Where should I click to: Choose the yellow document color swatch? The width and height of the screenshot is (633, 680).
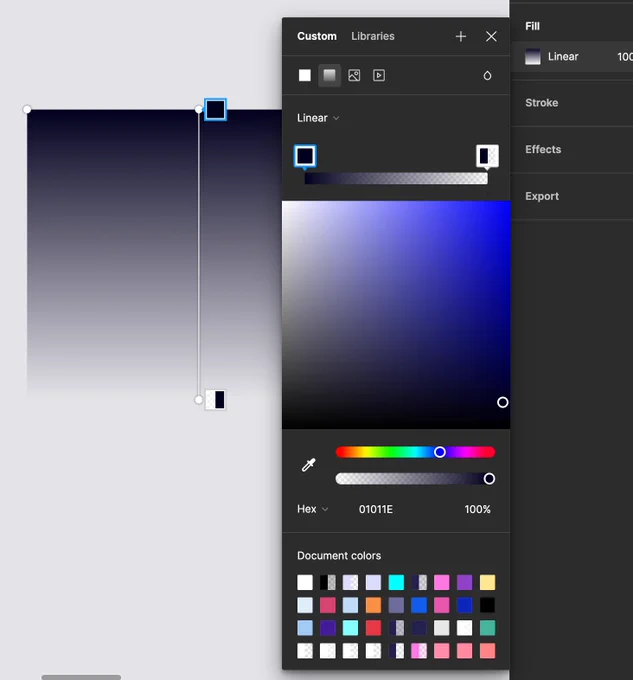pyautogui.click(x=487, y=582)
